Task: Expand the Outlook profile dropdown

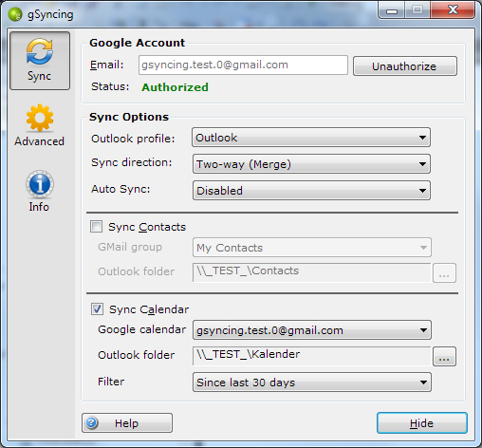Action: point(311,138)
